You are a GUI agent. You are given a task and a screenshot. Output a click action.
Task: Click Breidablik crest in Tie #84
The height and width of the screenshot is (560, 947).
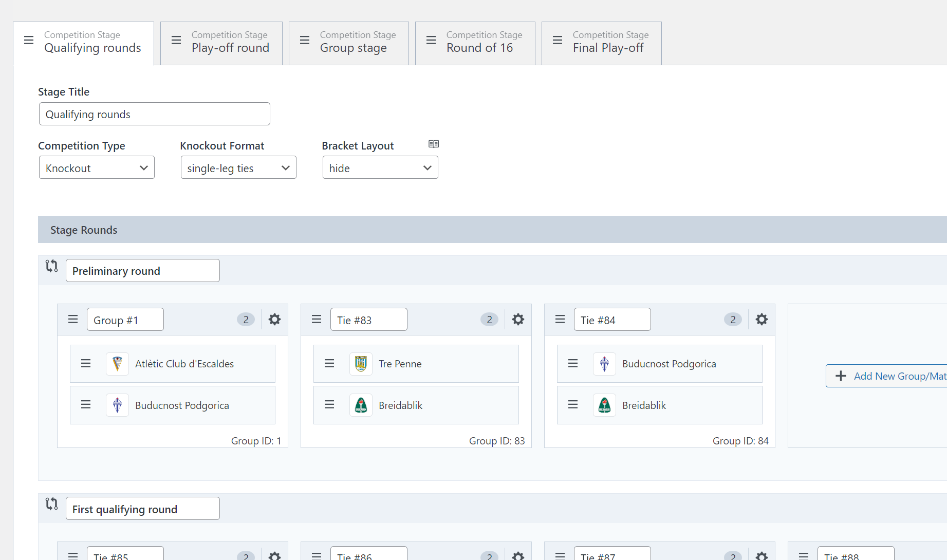coord(604,405)
